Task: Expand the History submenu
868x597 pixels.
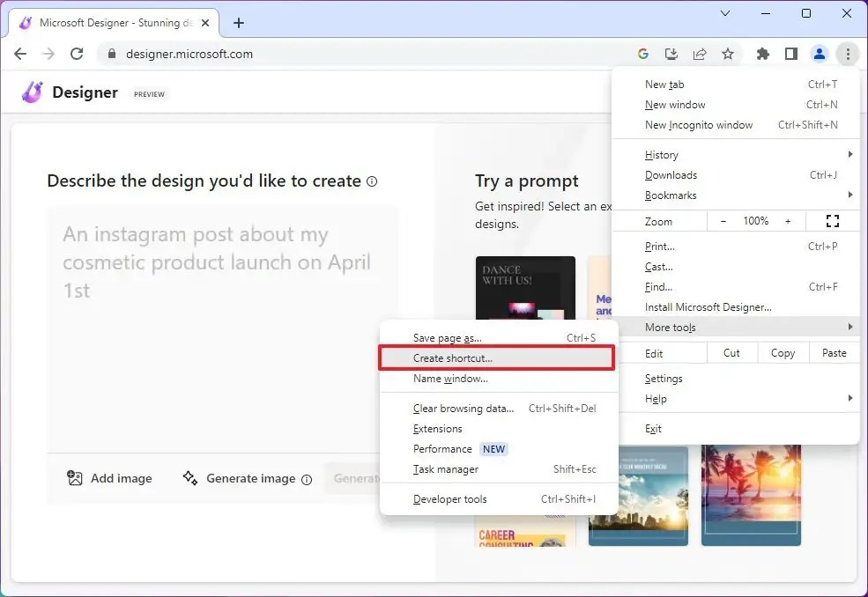Action: [661, 154]
